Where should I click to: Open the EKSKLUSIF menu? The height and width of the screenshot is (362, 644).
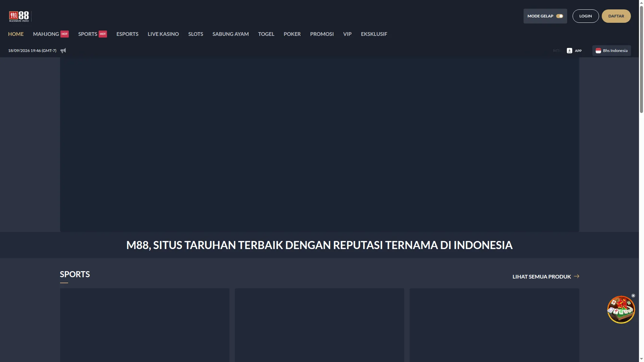(374, 34)
